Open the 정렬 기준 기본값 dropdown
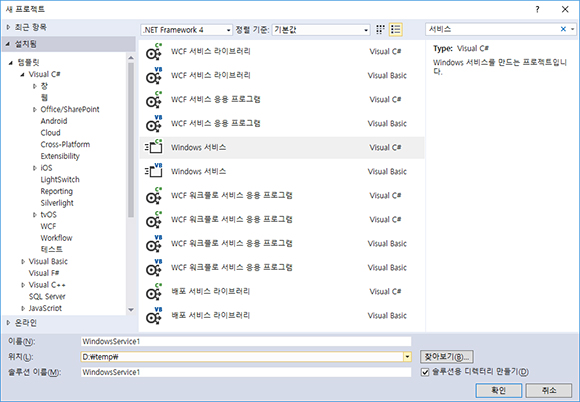The image size is (580, 402). pyautogui.click(x=321, y=30)
